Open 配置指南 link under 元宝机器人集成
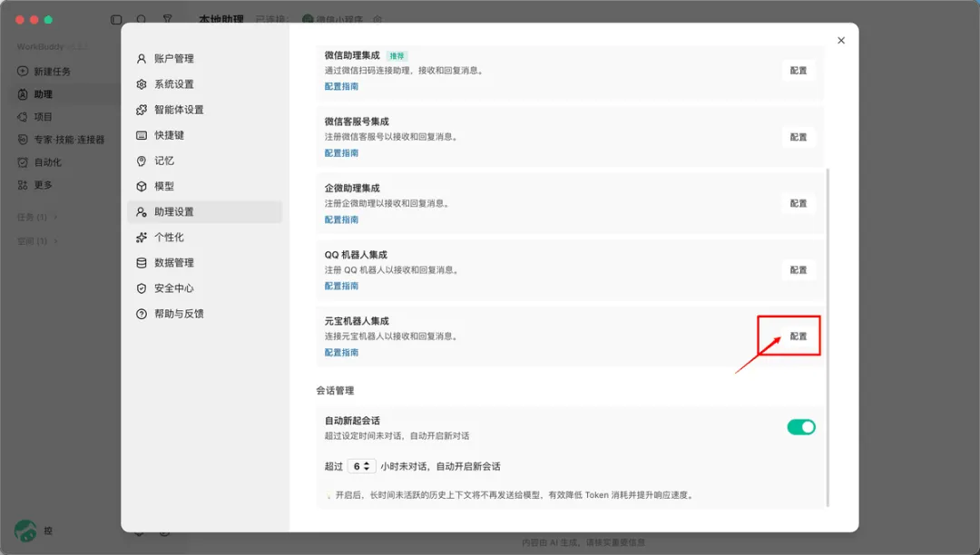The height and width of the screenshot is (555, 980). point(341,353)
